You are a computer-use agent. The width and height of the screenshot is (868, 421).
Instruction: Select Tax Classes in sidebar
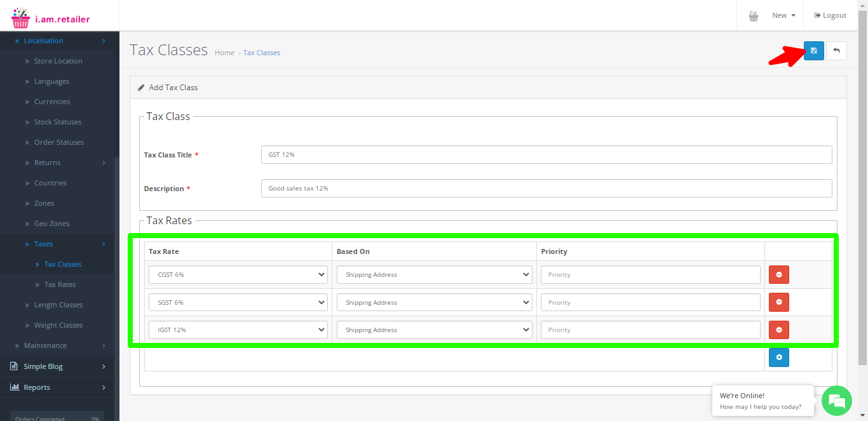(x=63, y=264)
